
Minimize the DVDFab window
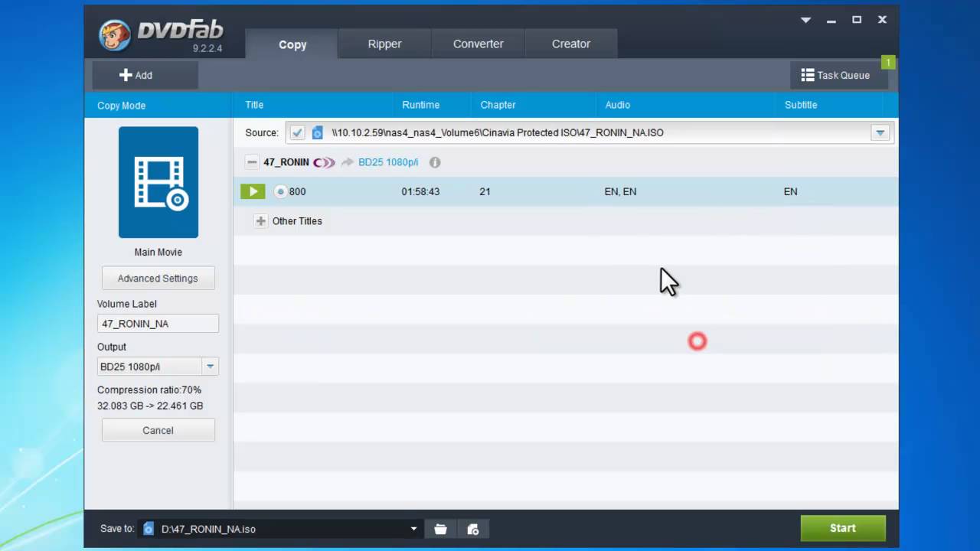tap(831, 20)
